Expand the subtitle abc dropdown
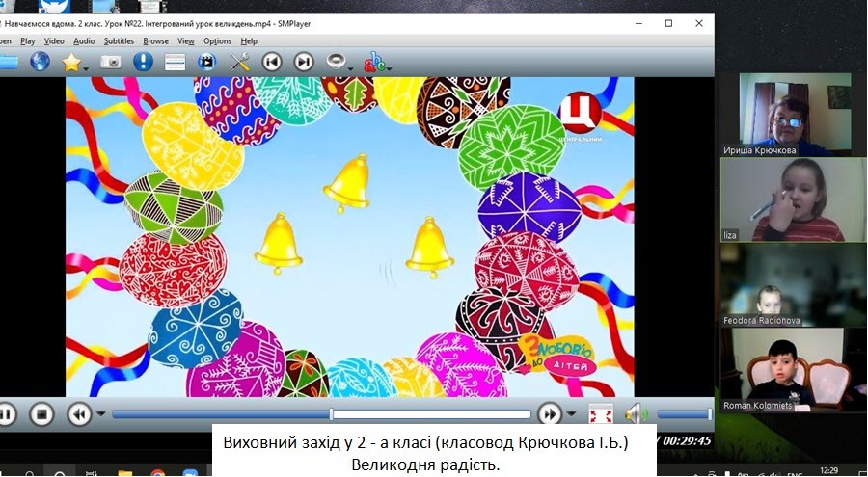868x477 pixels. point(389,67)
